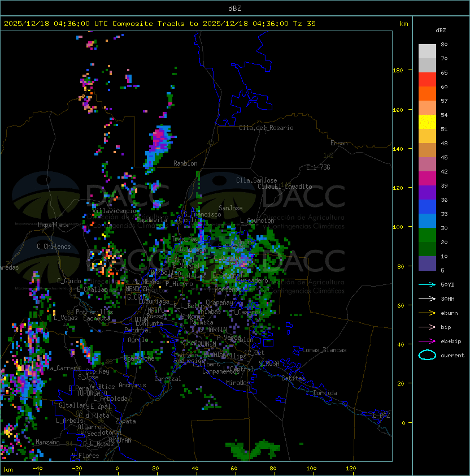
Task: Click the 35 dBZ blue color swatch
Action: pyautogui.click(x=427, y=220)
